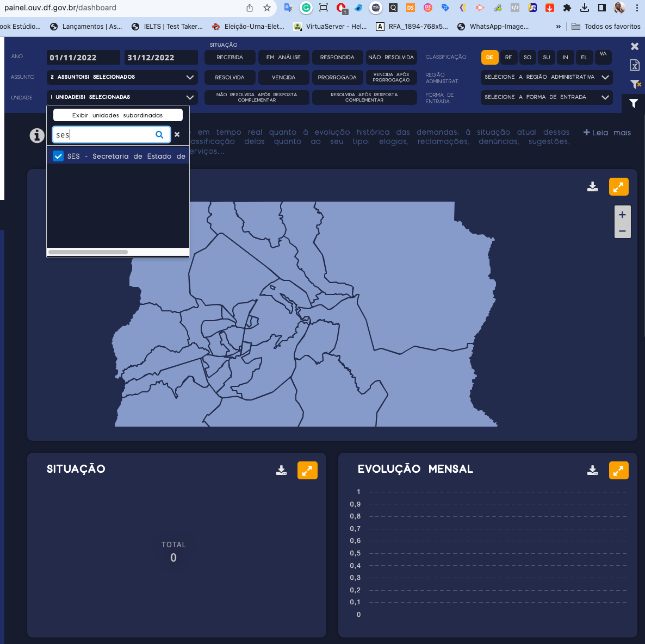This screenshot has height=644, width=645.
Task: Download the Situação chart
Action: click(x=281, y=470)
